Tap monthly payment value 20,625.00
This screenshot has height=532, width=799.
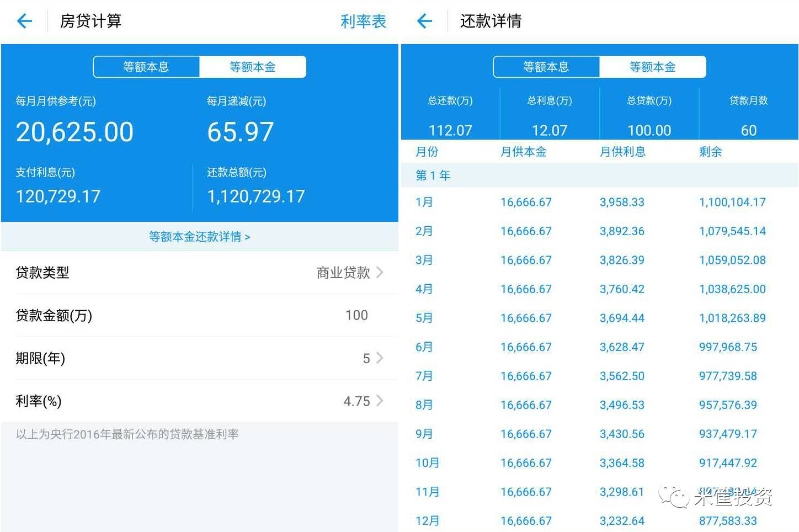tap(74, 132)
